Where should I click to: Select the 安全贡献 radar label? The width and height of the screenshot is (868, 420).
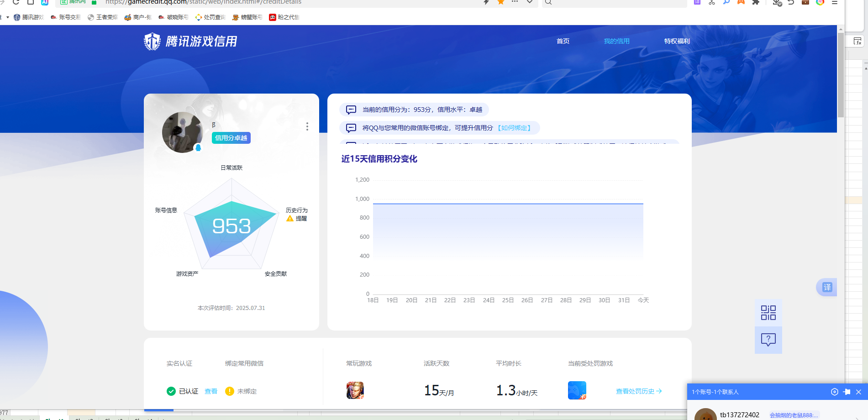pos(276,274)
